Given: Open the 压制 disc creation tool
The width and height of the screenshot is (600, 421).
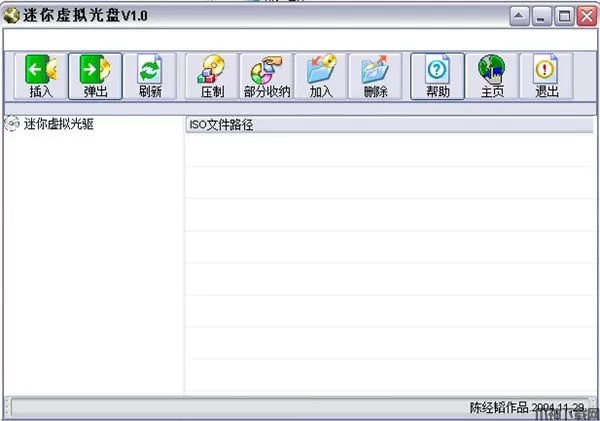Looking at the screenshot, I should tap(212, 77).
